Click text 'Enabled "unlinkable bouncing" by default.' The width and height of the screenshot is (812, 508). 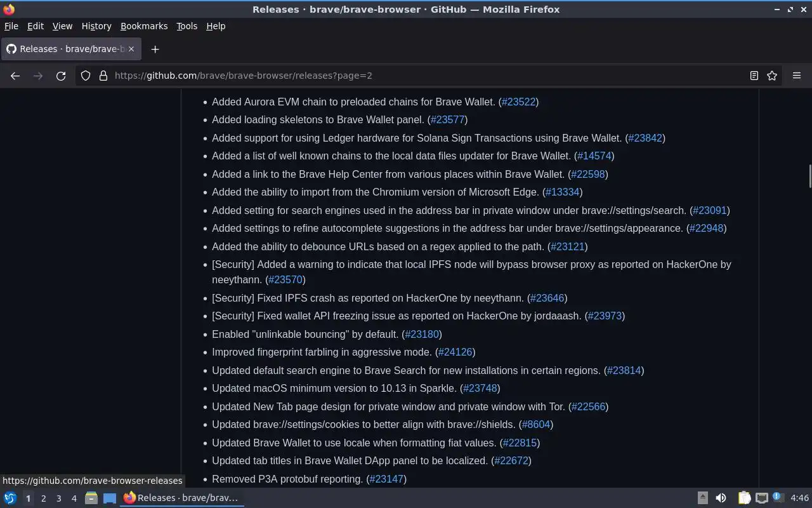[305, 334]
